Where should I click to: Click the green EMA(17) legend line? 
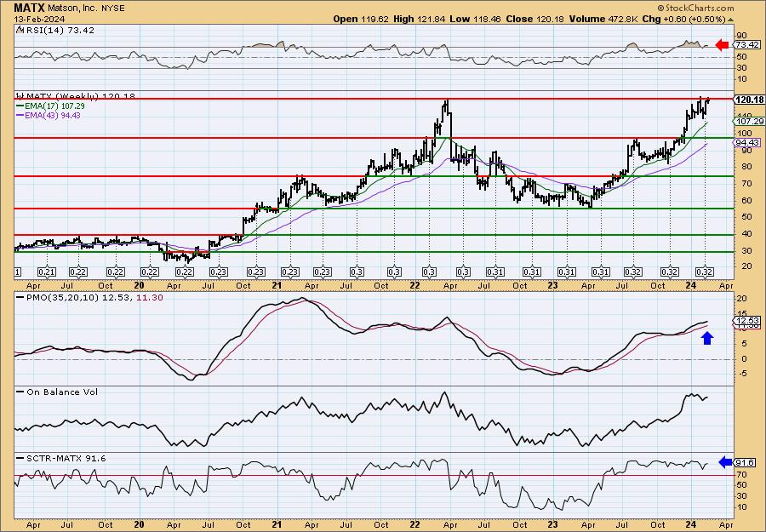click(x=20, y=106)
